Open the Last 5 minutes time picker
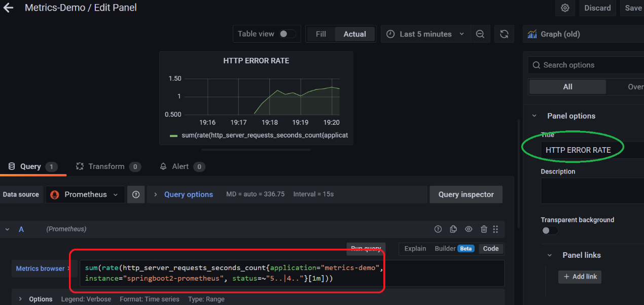The width and height of the screenshot is (644, 305). 425,34
